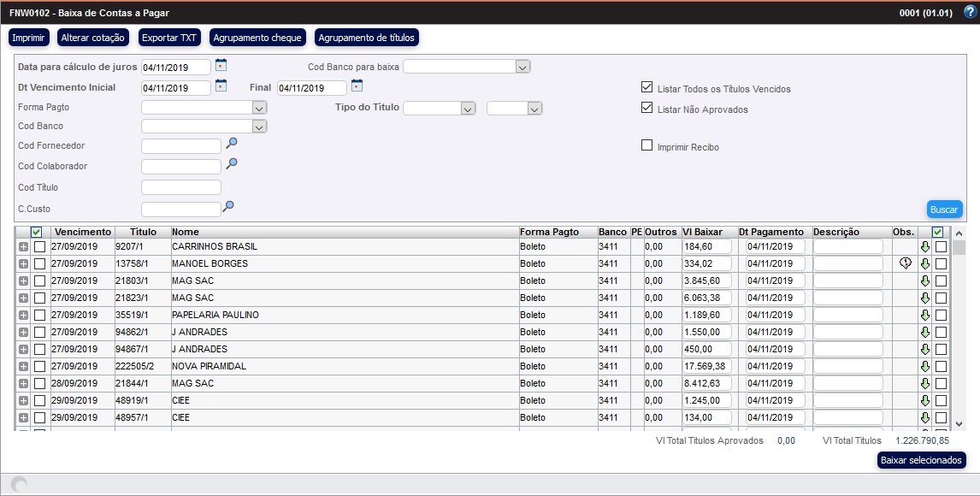Click the Cod Título input field
Viewport: 980px width, 496px height.
click(181, 187)
